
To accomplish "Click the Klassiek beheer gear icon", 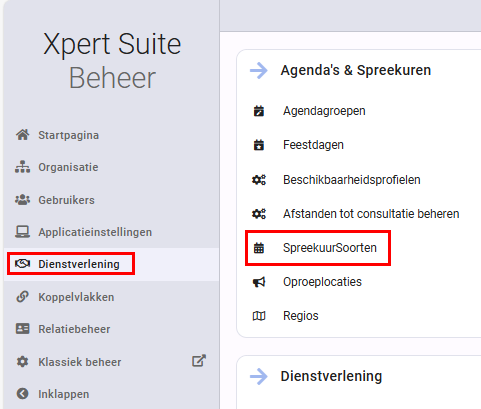I will pyautogui.click(x=22, y=362).
